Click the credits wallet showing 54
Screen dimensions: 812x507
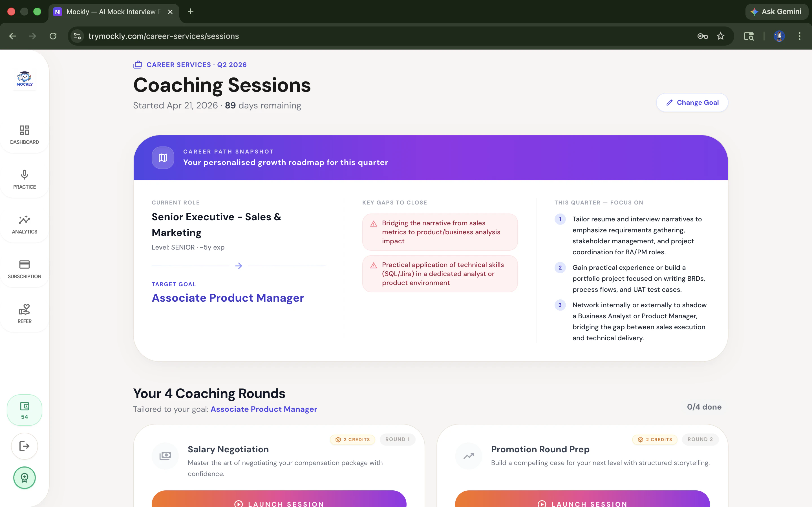point(25,410)
